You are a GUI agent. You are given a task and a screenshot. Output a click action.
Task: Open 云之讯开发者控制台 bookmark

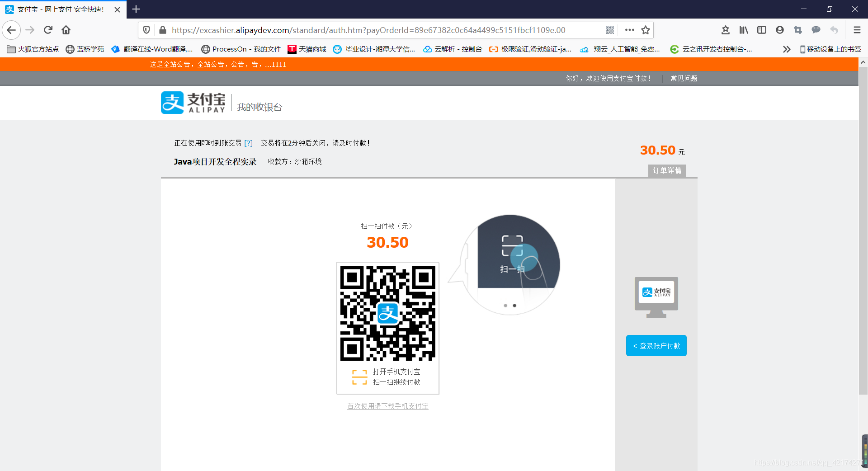[x=712, y=49]
